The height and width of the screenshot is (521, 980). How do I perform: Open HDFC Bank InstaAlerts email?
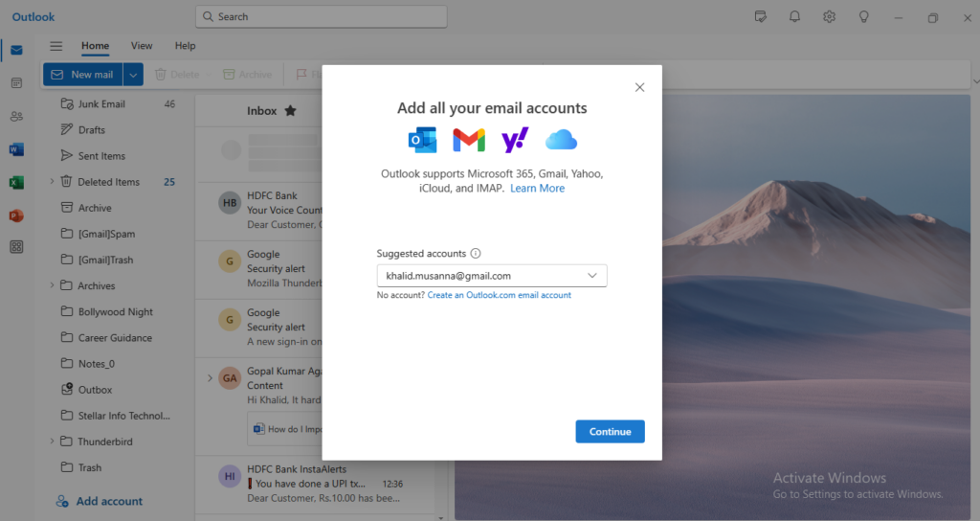tap(316, 484)
